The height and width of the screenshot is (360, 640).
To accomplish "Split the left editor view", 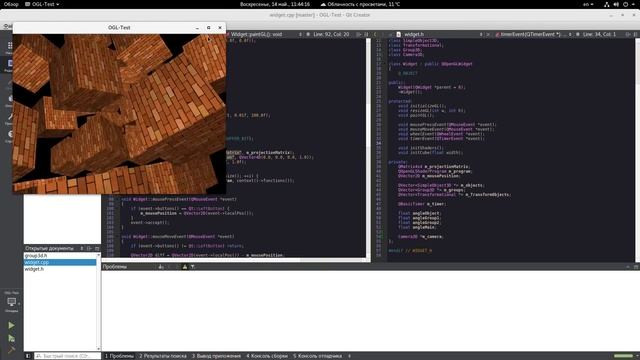I will coord(359,34).
